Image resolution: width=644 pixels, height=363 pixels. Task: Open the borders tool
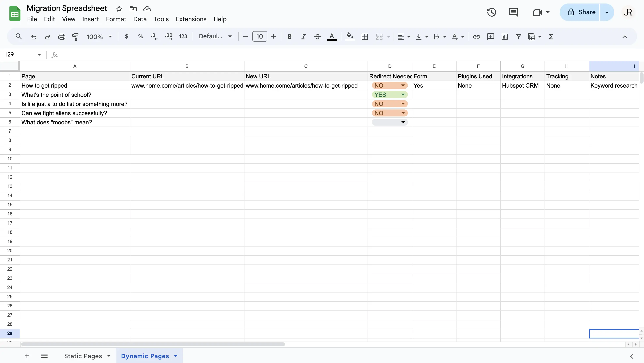coord(364,37)
